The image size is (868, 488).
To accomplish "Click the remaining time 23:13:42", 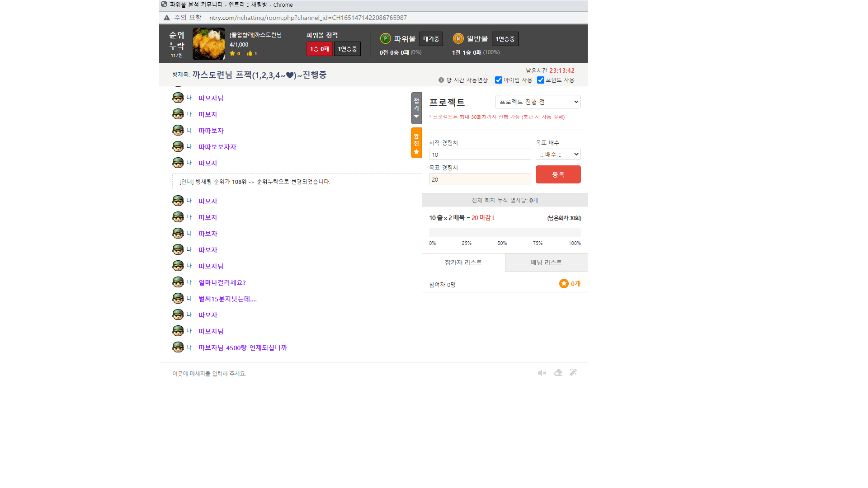I will pyautogui.click(x=562, y=70).
